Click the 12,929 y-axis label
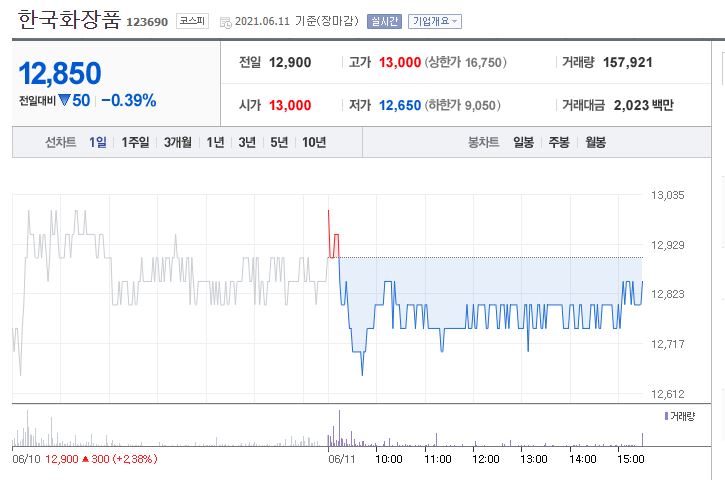 (x=667, y=245)
